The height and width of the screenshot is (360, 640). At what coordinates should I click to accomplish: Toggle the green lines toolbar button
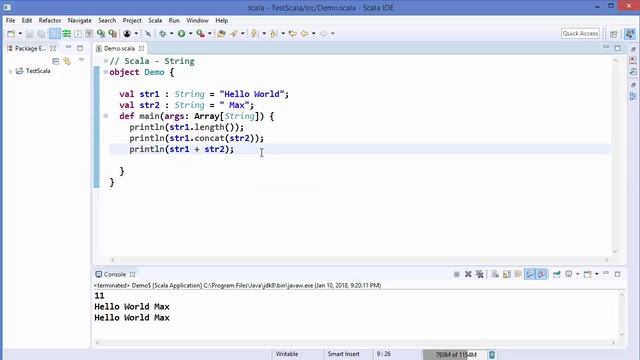point(67,34)
